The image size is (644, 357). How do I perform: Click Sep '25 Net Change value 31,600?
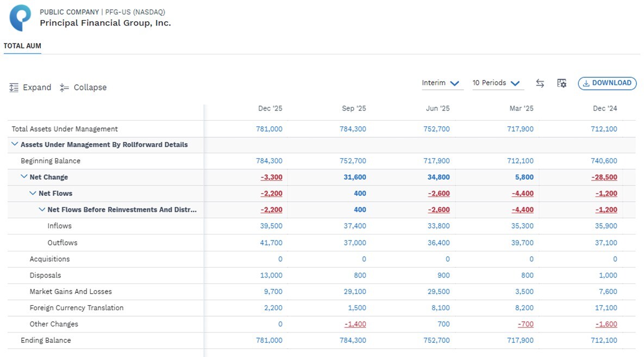(355, 177)
